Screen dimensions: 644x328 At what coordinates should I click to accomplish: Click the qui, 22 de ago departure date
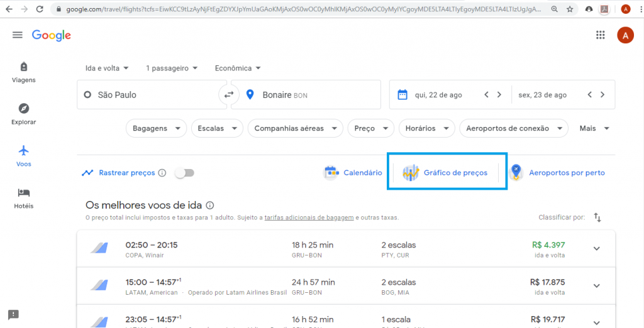coord(438,95)
